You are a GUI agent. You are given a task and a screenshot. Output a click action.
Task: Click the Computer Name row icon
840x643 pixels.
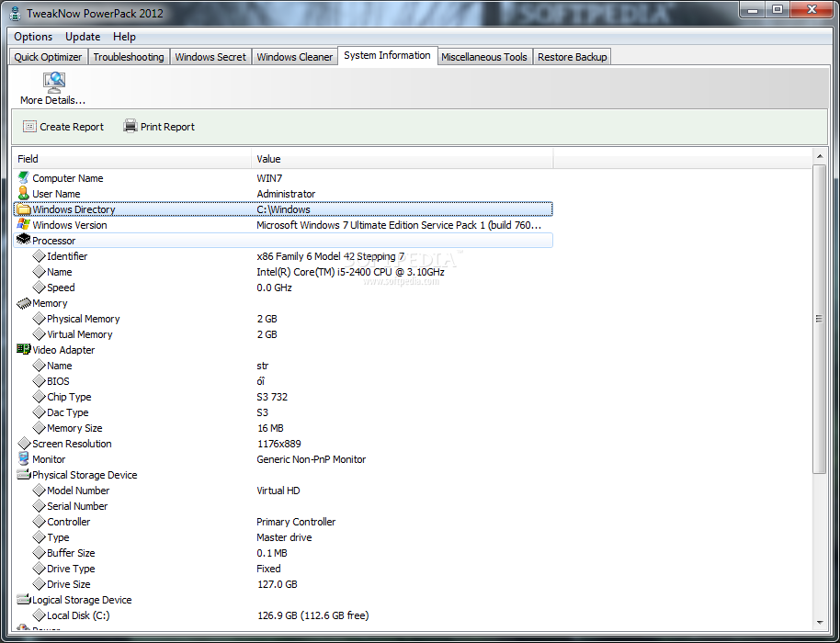click(x=23, y=178)
